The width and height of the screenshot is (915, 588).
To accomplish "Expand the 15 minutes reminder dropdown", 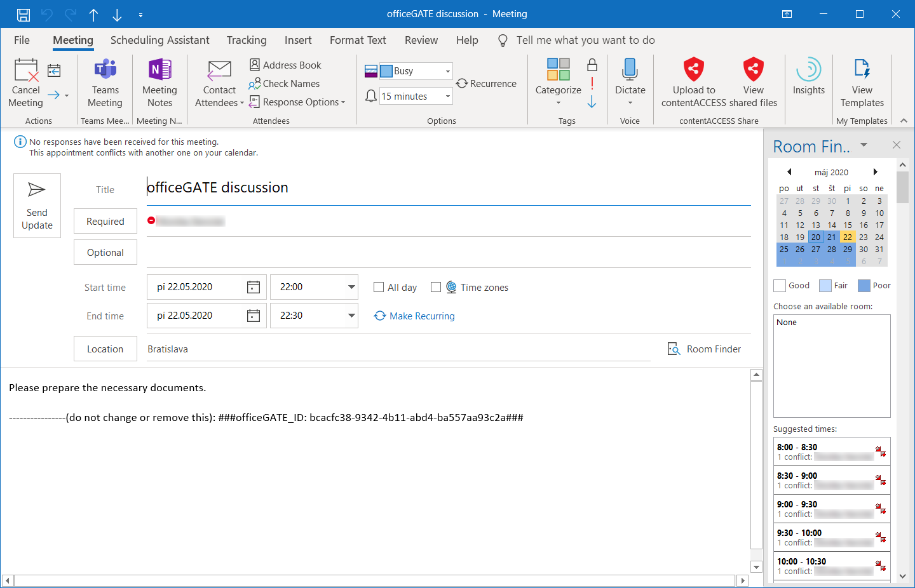I will (x=447, y=97).
